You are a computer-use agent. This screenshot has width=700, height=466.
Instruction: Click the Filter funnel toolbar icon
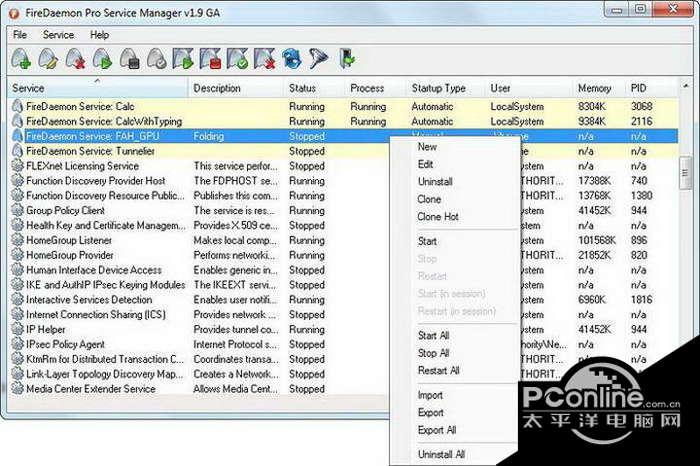(x=319, y=59)
